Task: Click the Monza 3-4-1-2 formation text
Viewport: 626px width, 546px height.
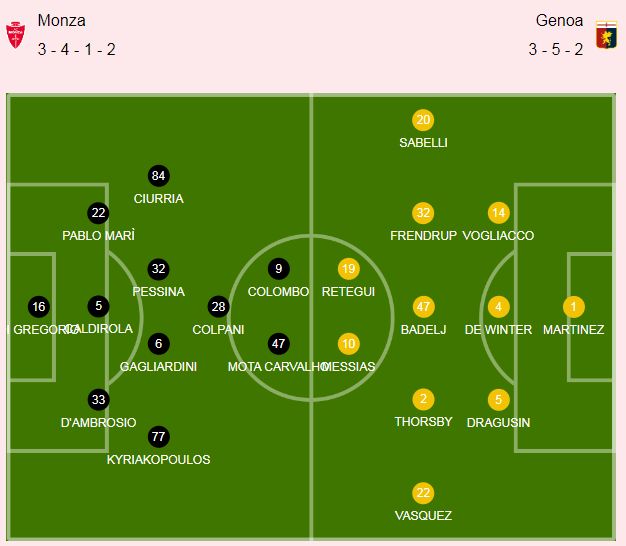Action: 77,49
